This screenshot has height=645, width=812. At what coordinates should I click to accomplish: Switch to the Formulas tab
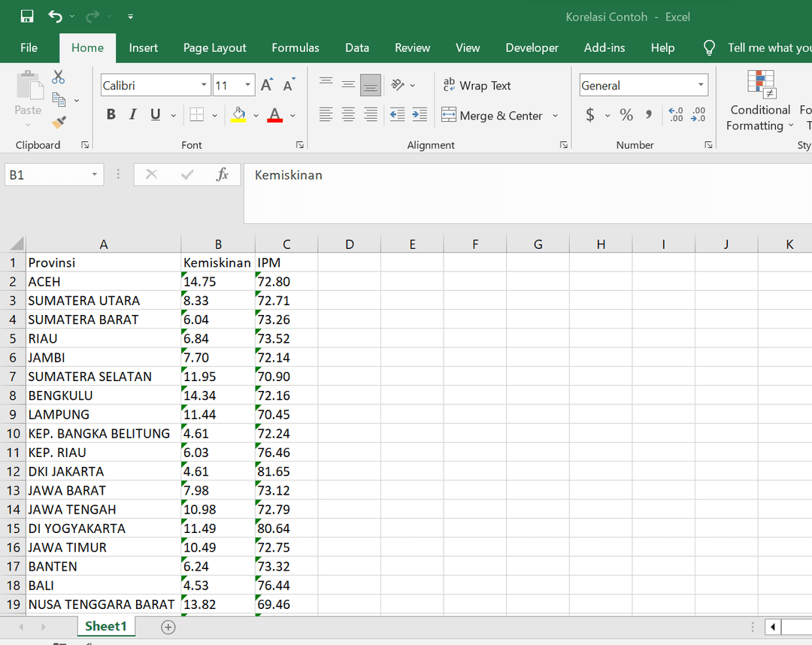pyautogui.click(x=295, y=47)
